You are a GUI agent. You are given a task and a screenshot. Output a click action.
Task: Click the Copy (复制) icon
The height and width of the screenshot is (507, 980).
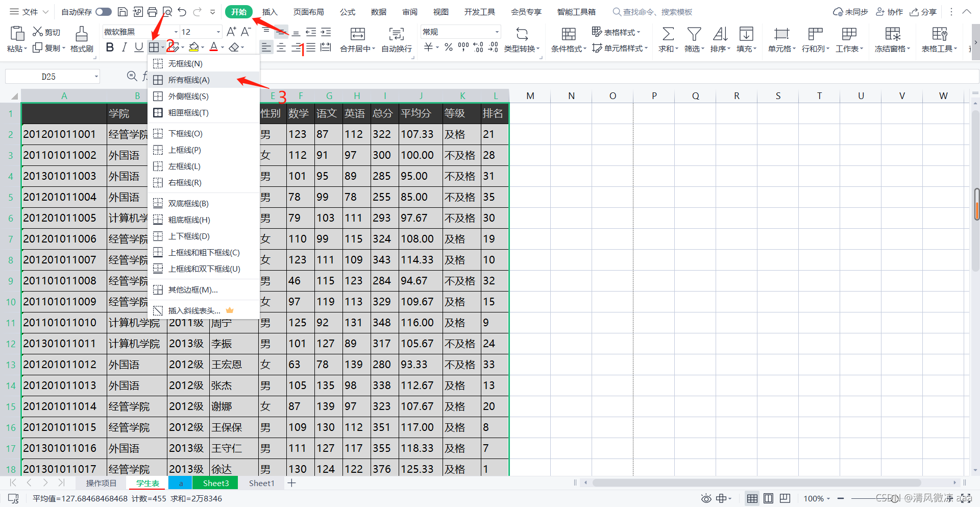37,47
